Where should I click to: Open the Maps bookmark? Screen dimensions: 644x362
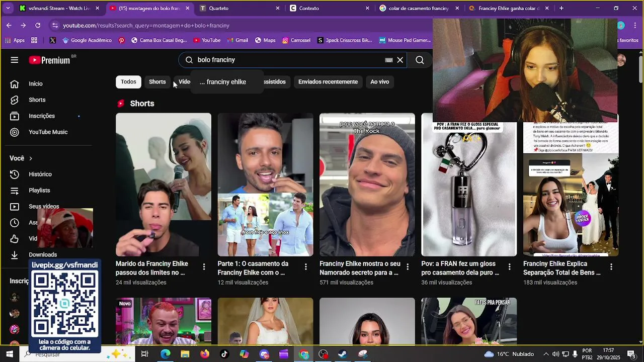[265, 40]
